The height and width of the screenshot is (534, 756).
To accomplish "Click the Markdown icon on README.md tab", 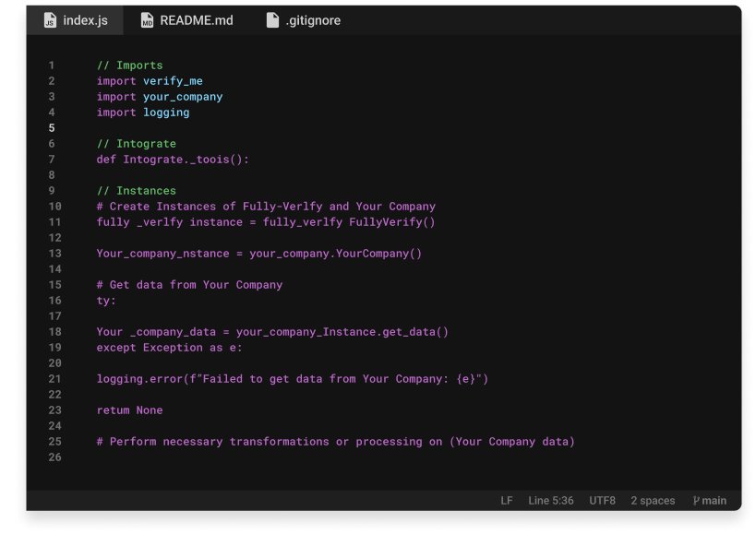I will tap(148, 20).
